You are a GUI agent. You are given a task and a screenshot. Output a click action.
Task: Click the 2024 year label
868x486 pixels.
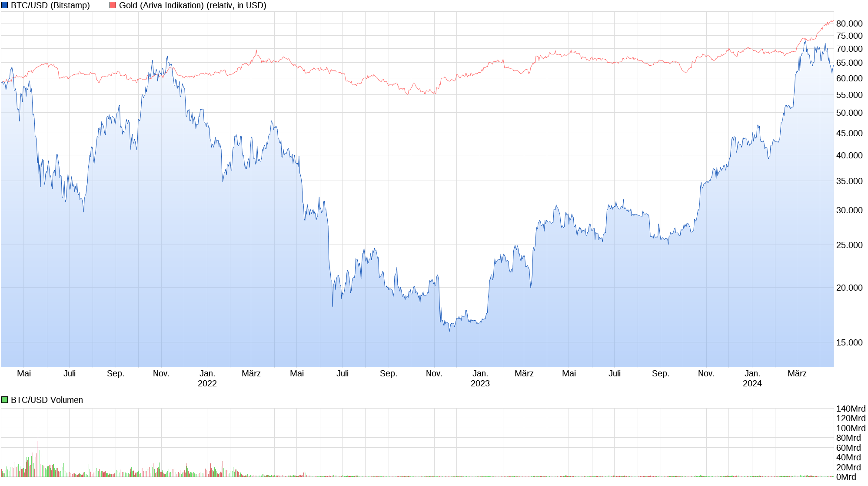coord(752,383)
